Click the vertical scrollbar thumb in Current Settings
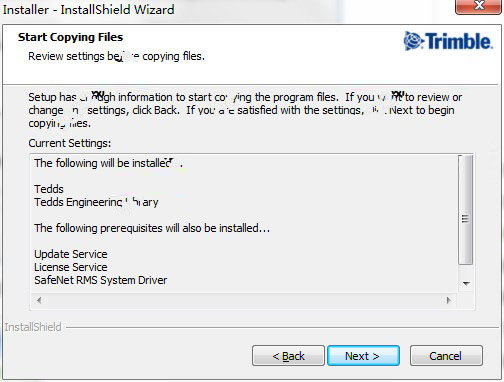 tap(466, 210)
